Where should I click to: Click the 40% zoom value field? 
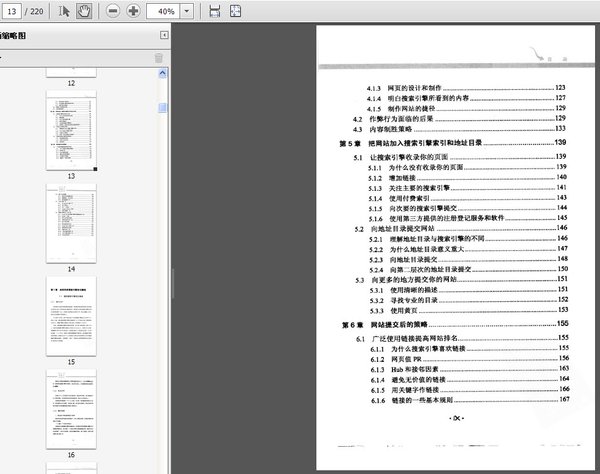pos(163,11)
